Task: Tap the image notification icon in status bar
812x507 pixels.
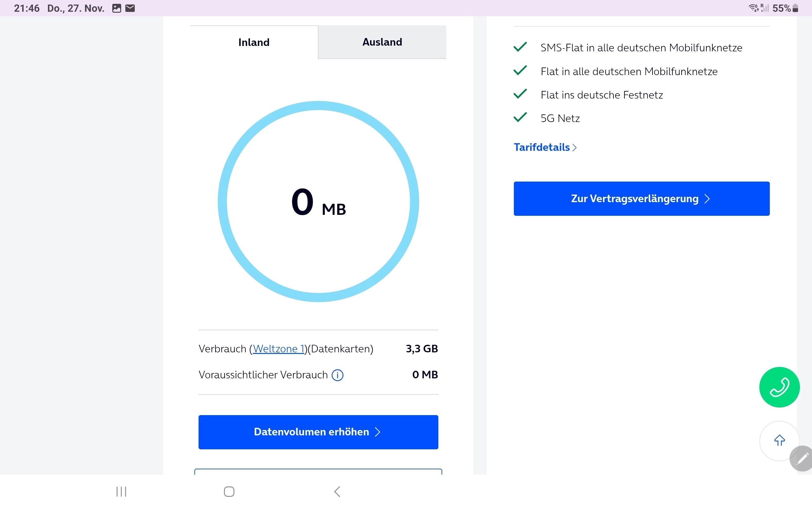Action: point(116,8)
